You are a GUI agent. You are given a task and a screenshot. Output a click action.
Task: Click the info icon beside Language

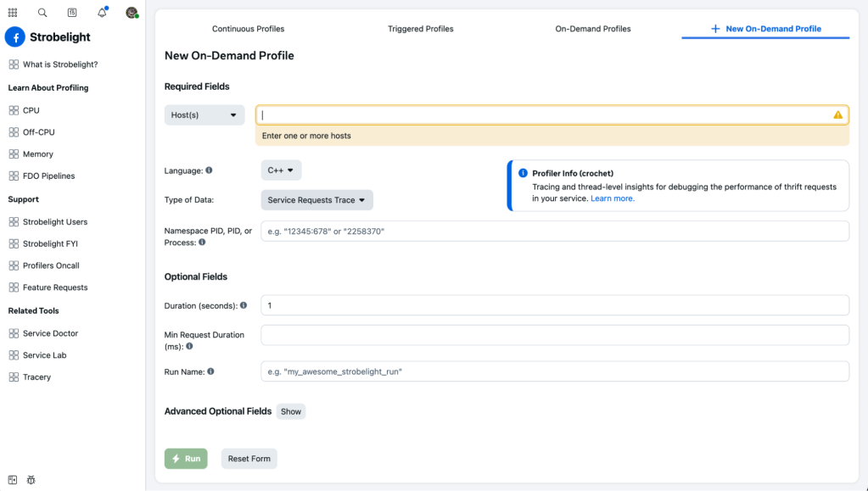tap(209, 170)
